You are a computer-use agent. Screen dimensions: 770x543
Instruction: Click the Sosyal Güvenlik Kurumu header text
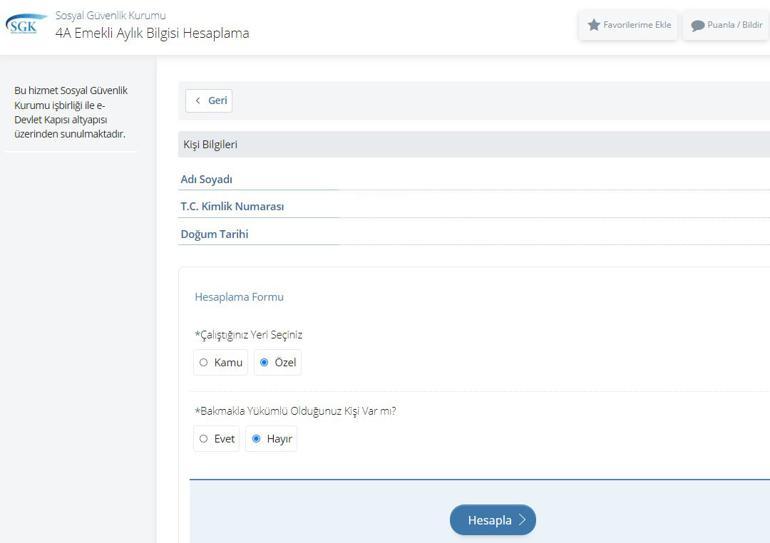[x=110, y=15]
